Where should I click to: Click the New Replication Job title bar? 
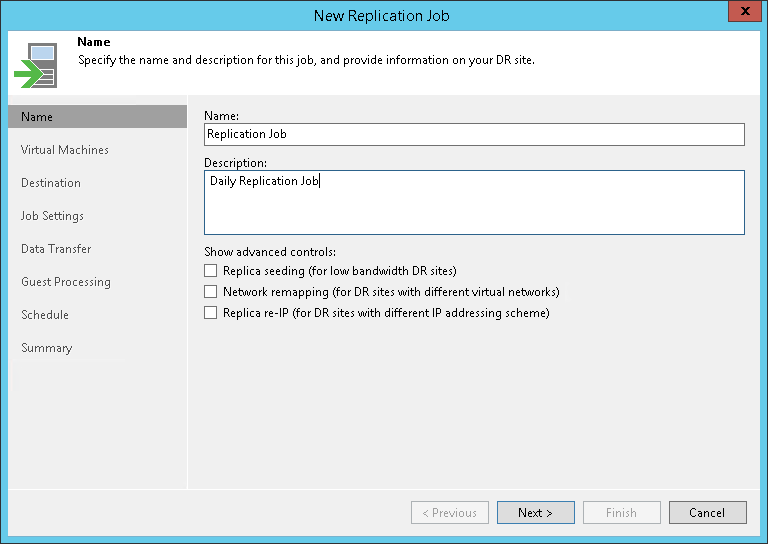(x=384, y=15)
